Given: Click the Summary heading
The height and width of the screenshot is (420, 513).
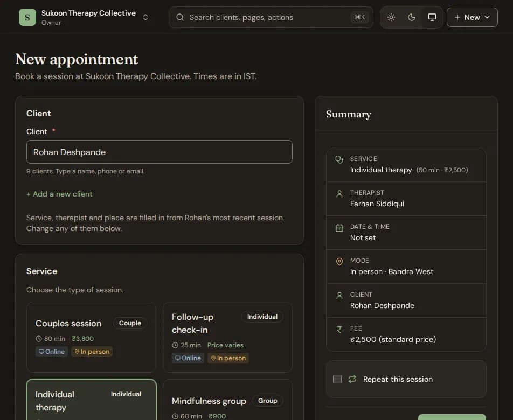Looking at the screenshot, I should 349,114.
